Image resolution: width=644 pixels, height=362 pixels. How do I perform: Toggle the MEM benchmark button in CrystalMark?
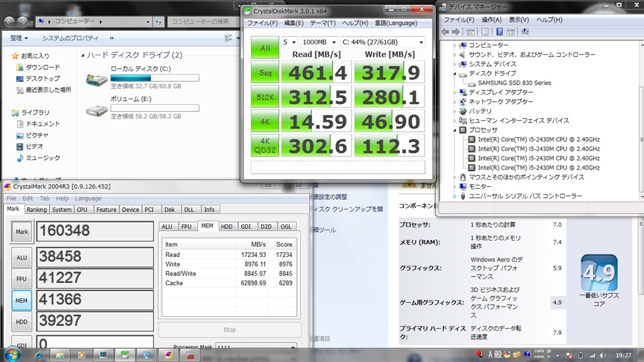click(x=22, y=300)
